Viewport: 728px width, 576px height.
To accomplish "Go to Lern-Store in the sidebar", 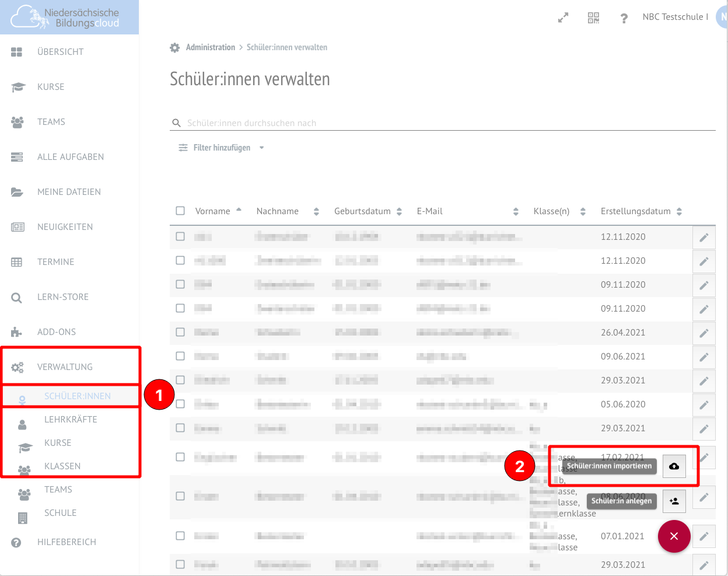I will [x=62, y=297].
